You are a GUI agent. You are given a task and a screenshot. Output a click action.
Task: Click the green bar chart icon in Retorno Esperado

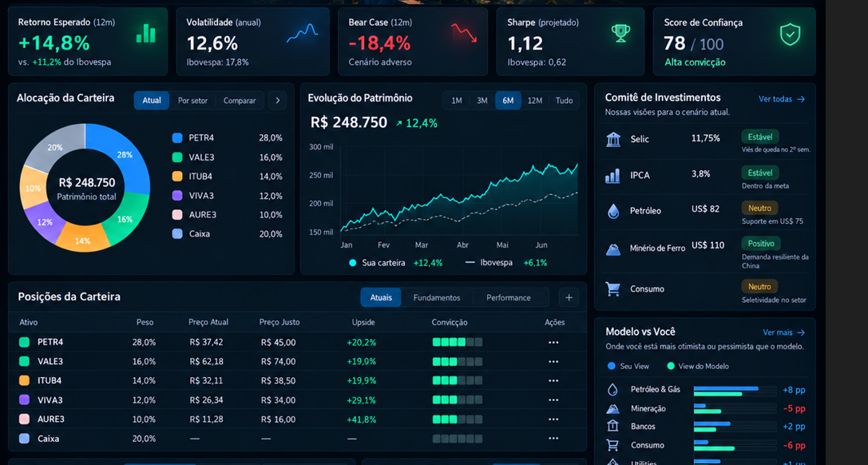pyautogui.click(x=146, y=34)
